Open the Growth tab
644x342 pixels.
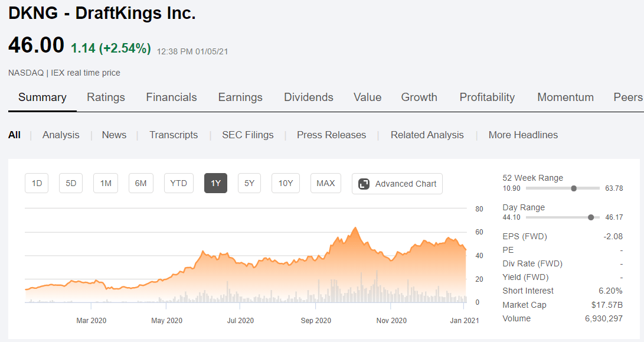[419, 97]
